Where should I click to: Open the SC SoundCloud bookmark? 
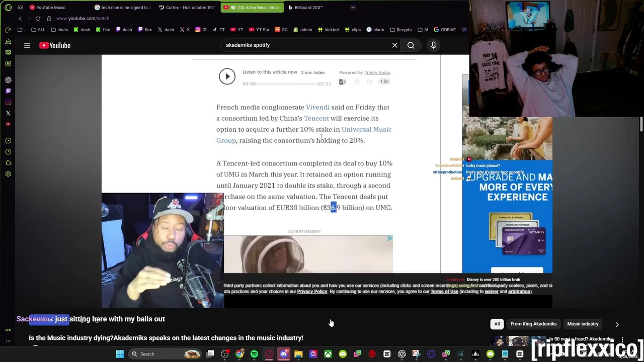[281, 30]
